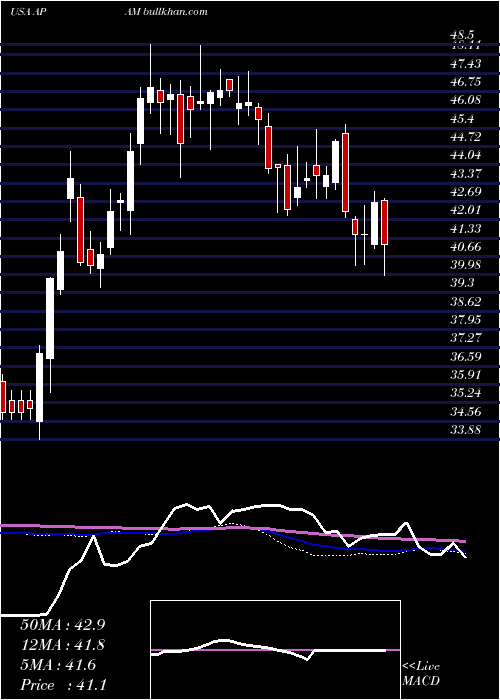Select the 34.56 price axis label
The height and width of the screenshot is (700, 500).
pyautogui.click(x=466, y=412)
